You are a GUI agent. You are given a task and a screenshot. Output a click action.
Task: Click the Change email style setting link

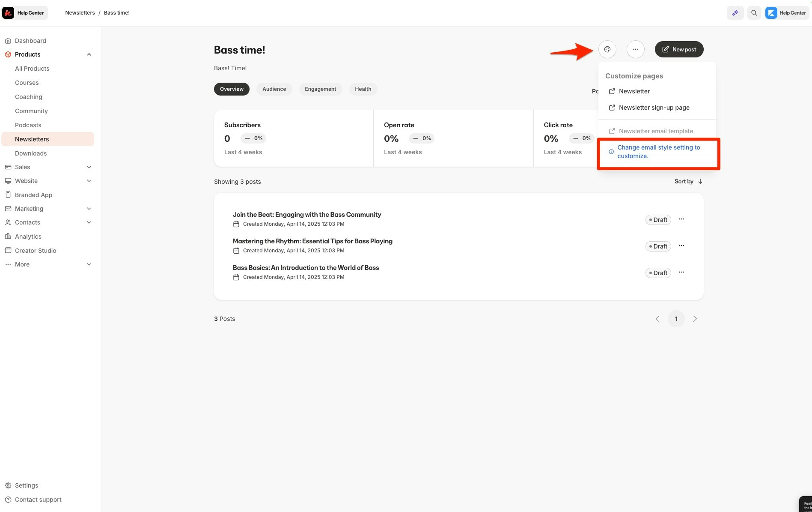pos(658,152)
